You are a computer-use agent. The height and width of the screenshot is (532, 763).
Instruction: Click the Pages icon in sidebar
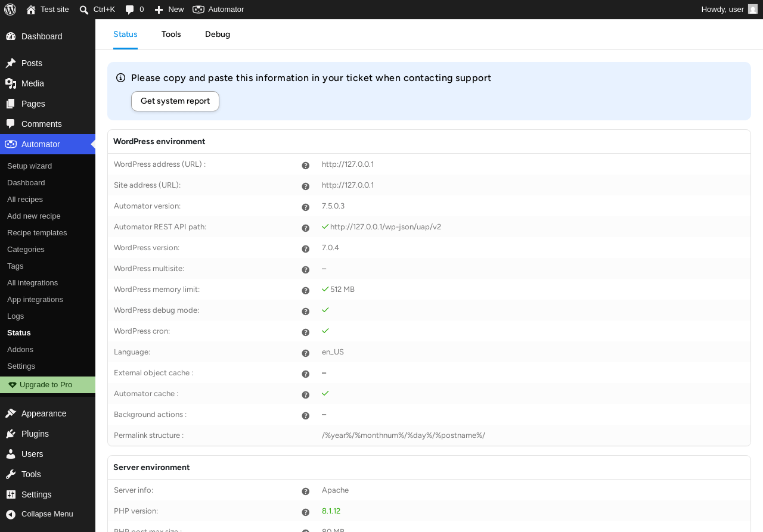tap(11, 104)
